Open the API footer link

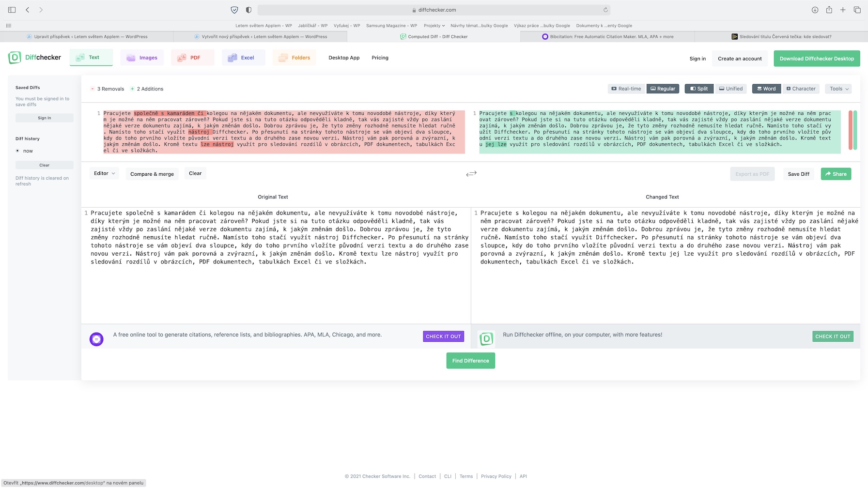click(523, 476)
